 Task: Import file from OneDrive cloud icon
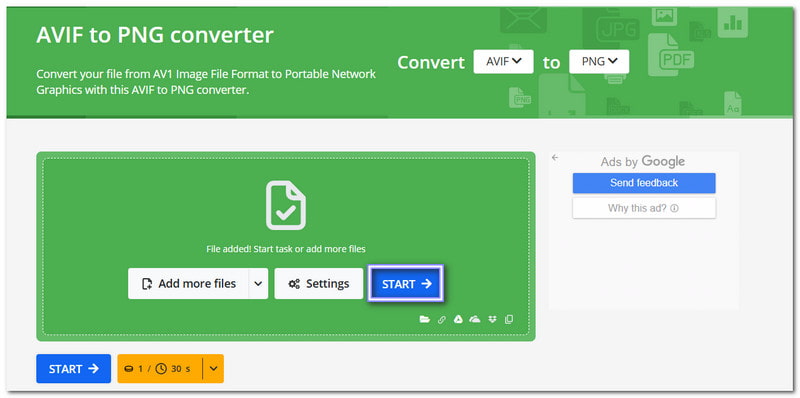475,319
